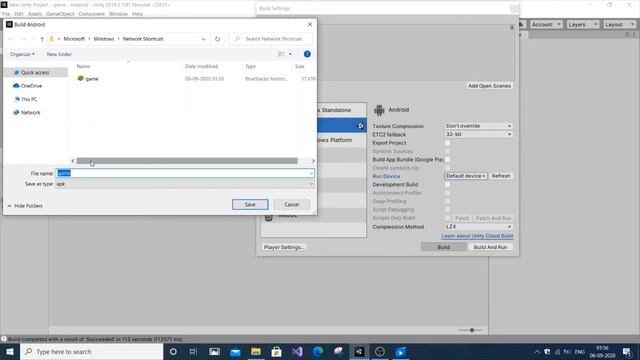The width and height of the screenshot is (640, 360).
Task: Toggle the Create symbols.zip checkbox
Action: [x=447, y=168]
